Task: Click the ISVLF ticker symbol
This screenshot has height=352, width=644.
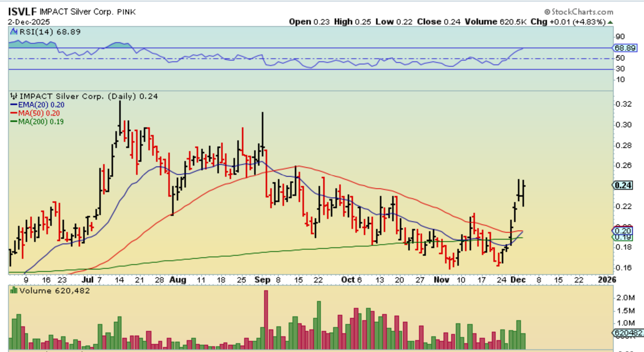Action: [22, 12]
